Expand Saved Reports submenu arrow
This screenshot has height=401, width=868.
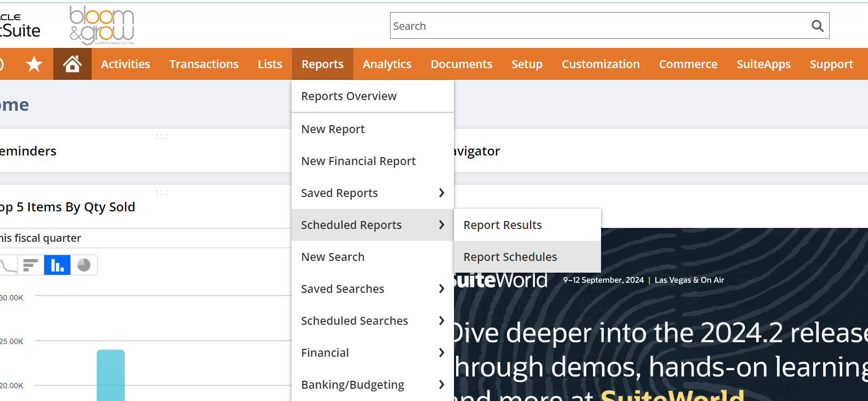(x=441, y=193)
